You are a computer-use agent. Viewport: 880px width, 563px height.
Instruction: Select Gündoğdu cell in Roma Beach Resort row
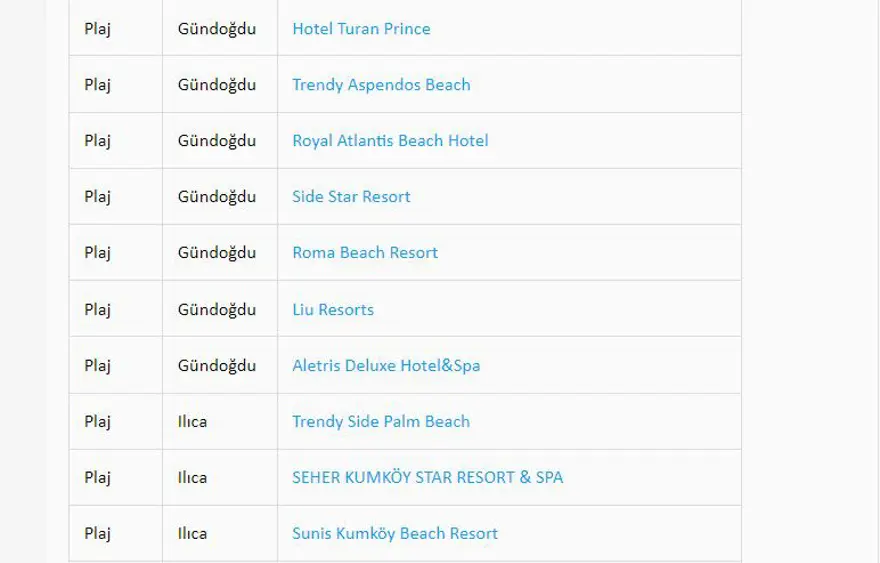pos(217,253)
